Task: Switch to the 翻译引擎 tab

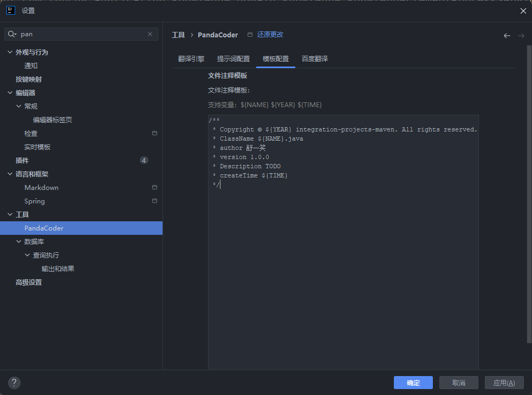Action: (191, 59)
